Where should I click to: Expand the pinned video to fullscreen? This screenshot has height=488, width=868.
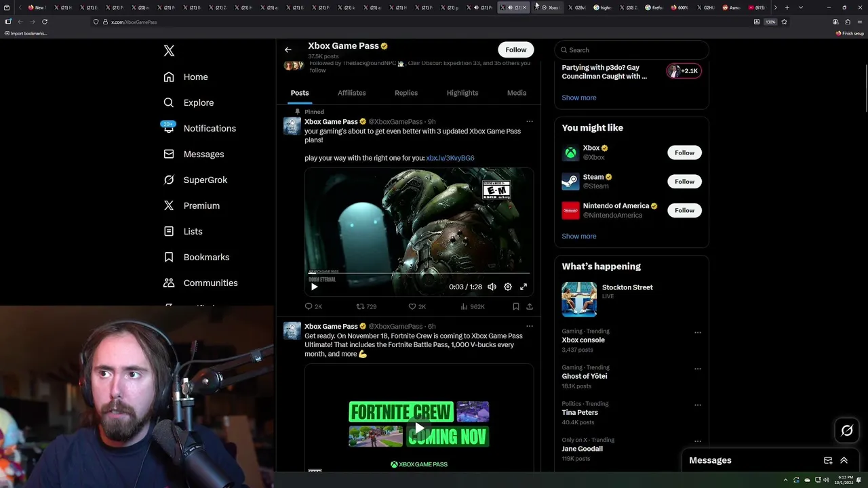click(x=524, y=287)
